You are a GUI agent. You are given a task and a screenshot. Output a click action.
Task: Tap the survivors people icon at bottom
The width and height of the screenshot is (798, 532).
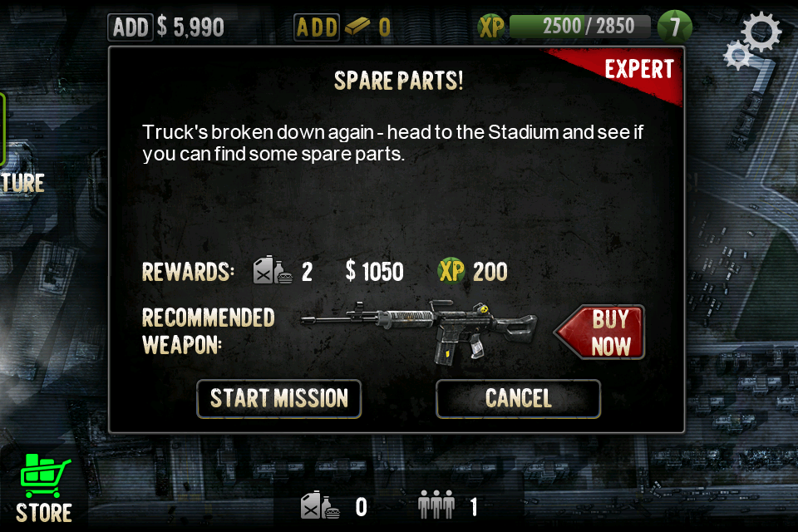pos(436,505)
